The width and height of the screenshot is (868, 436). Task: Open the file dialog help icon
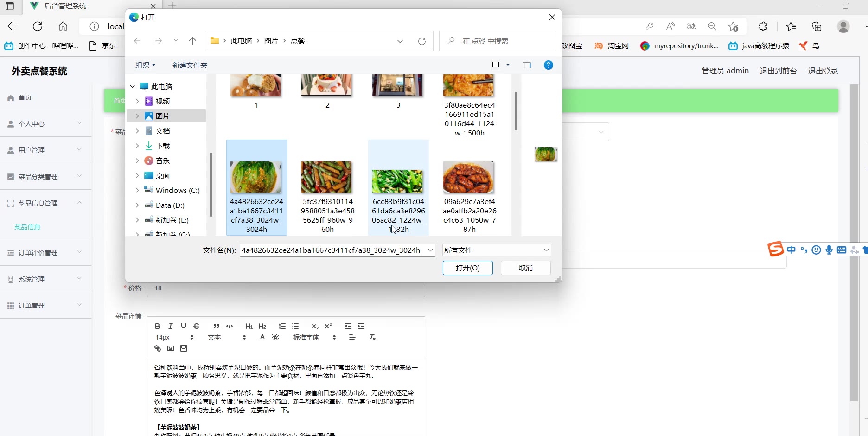[548, 65]
